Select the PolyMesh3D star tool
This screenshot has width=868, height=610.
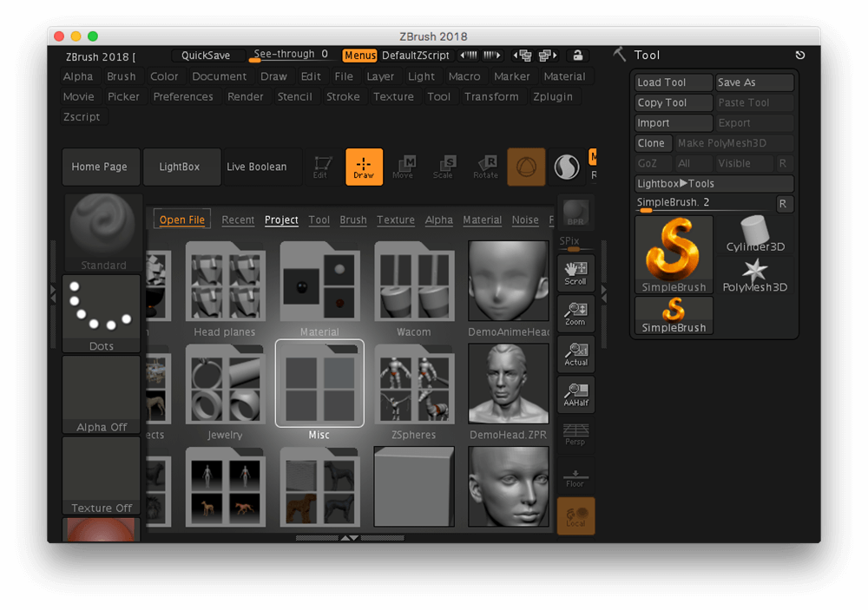(755, 275)
